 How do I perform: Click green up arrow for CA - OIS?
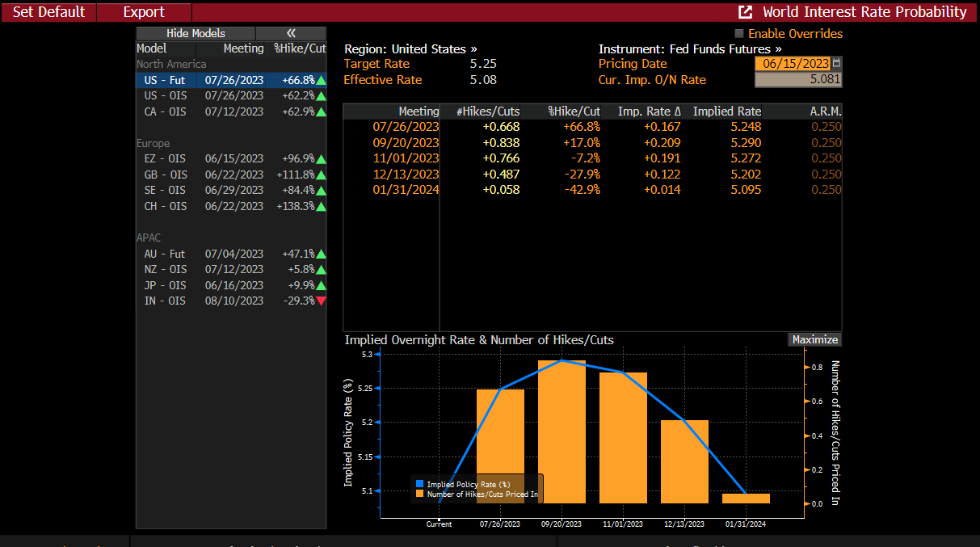[322, 112]
